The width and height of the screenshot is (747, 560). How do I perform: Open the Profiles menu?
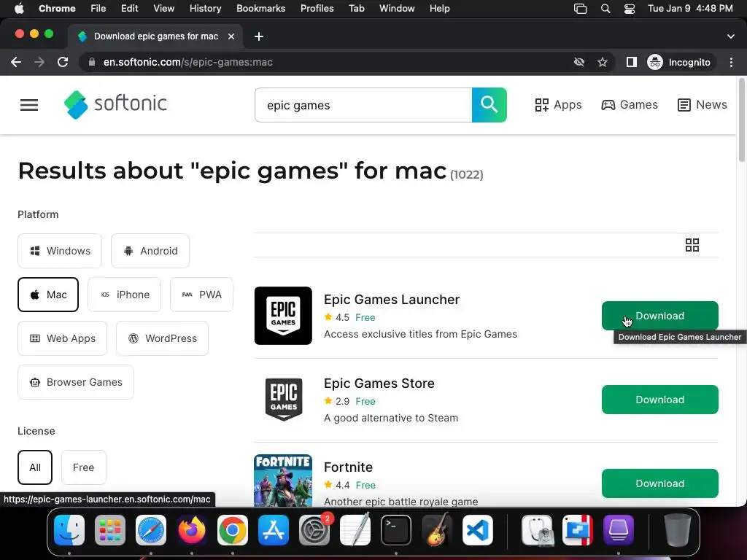pyautogui.click(x=317, y=8)
